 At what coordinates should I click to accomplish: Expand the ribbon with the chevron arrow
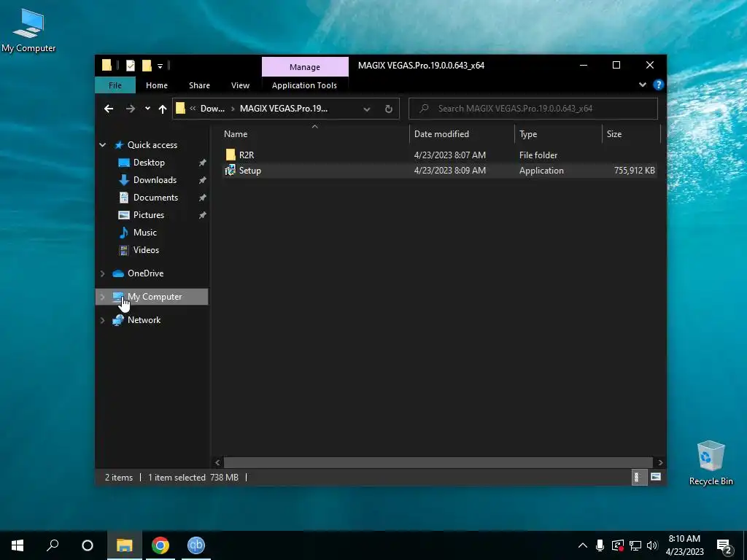tap(642, 85)
